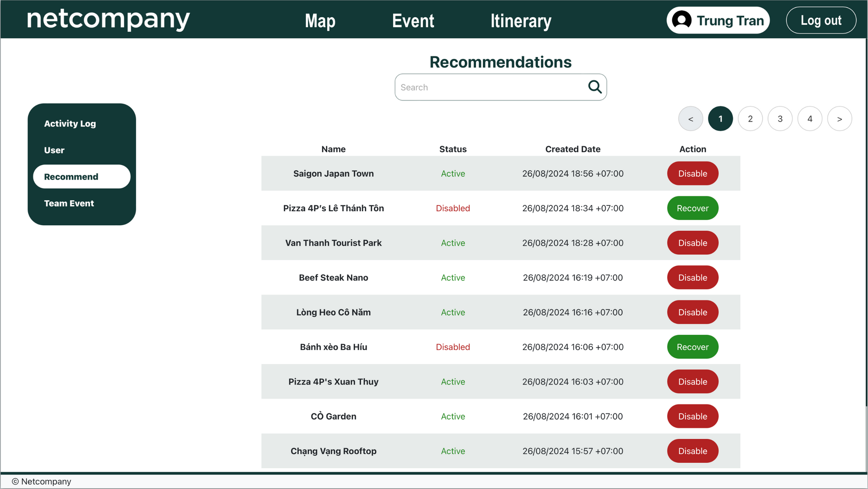The height and width of the screenshot is (489, 868).
Task: Disable Chạng Vạng Rooftop recommendation
Action: click(x=692, y=451)
